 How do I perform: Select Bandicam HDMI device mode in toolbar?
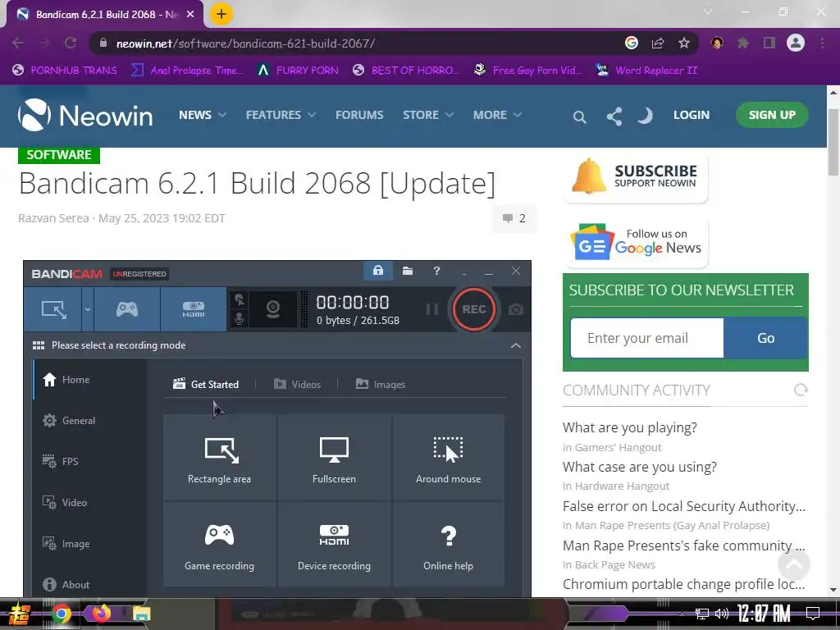coord(194,309)
